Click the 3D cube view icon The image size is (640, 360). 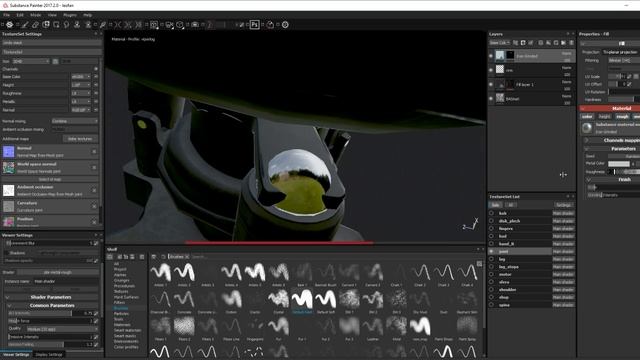point(180,25)
